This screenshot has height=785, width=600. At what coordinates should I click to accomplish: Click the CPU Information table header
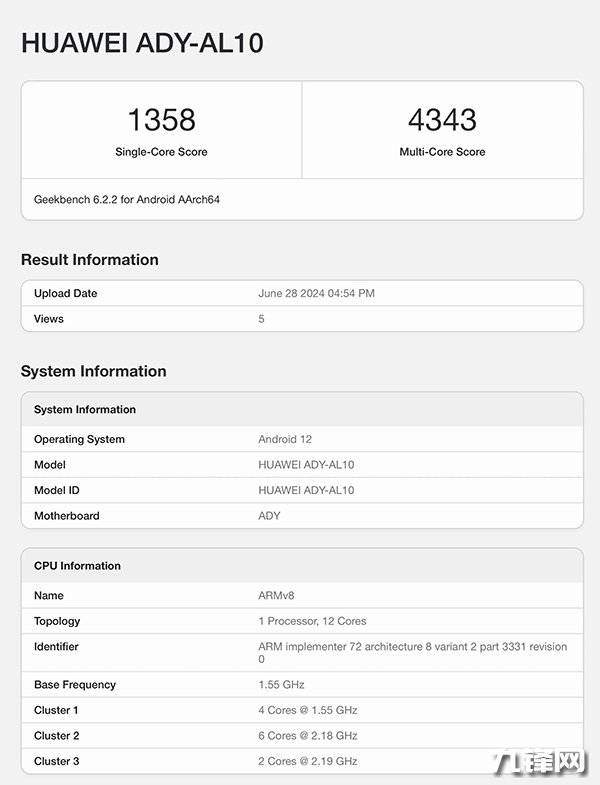pyautogui.click(x=77, y=566)
